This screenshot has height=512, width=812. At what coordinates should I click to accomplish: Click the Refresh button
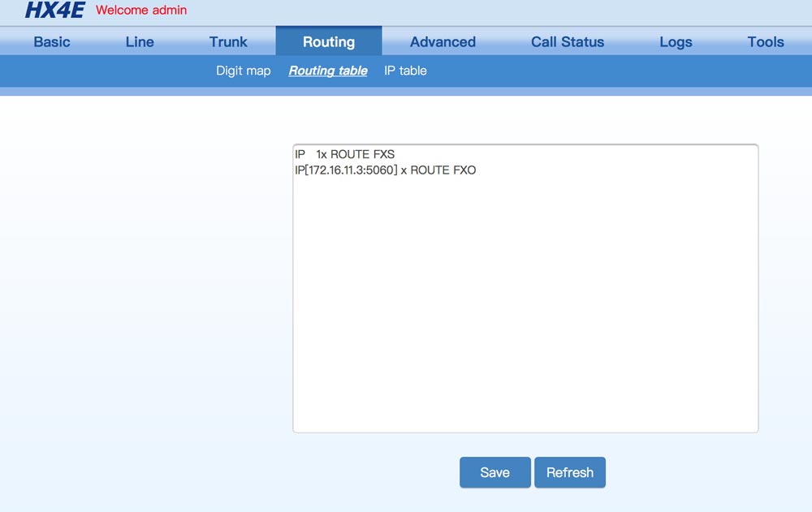[x=569, y=472]
